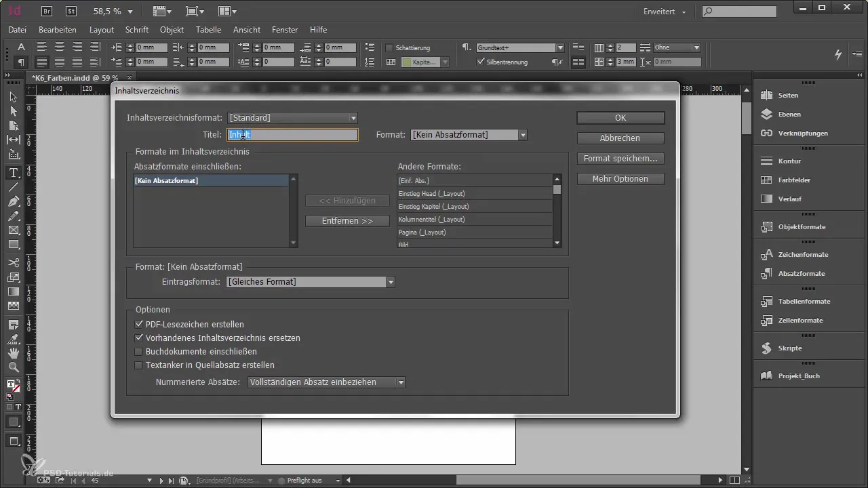Select the Direct Selection tool
868x488 pixels.
point(13,110)
